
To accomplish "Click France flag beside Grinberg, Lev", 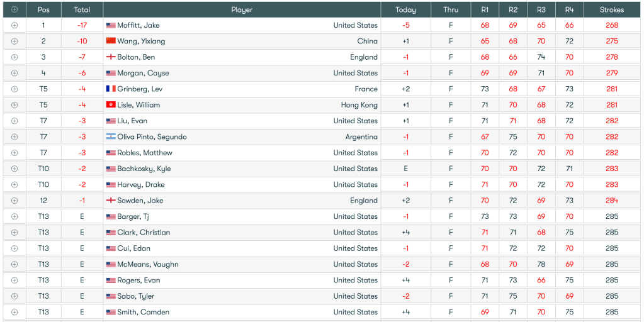I will click(111, 89).
